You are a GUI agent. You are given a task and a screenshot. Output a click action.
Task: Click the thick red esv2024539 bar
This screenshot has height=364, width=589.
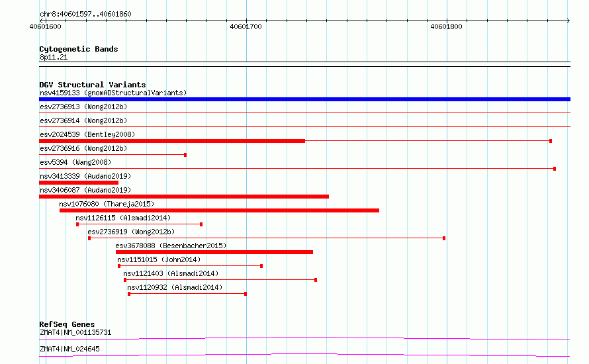coord(172,141)
